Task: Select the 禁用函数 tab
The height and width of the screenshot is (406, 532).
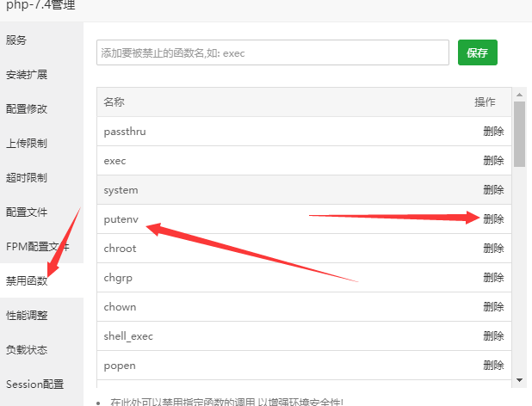Action: coord(27,281)
